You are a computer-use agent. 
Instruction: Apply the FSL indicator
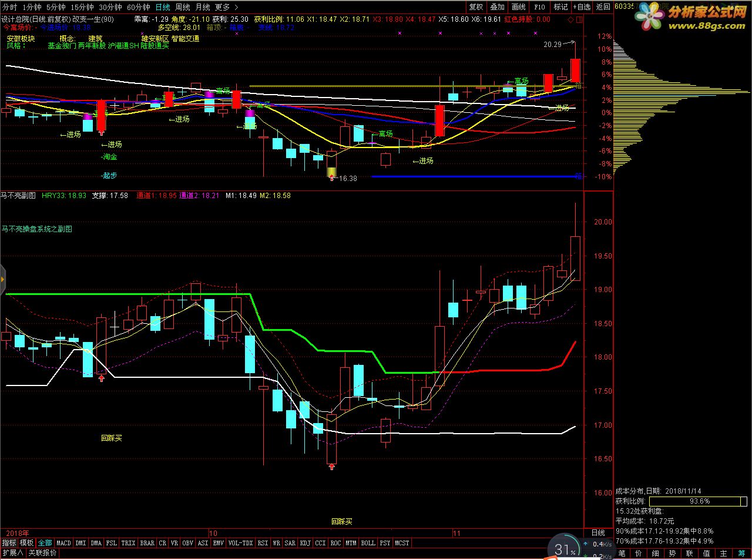tap(112, 543)
